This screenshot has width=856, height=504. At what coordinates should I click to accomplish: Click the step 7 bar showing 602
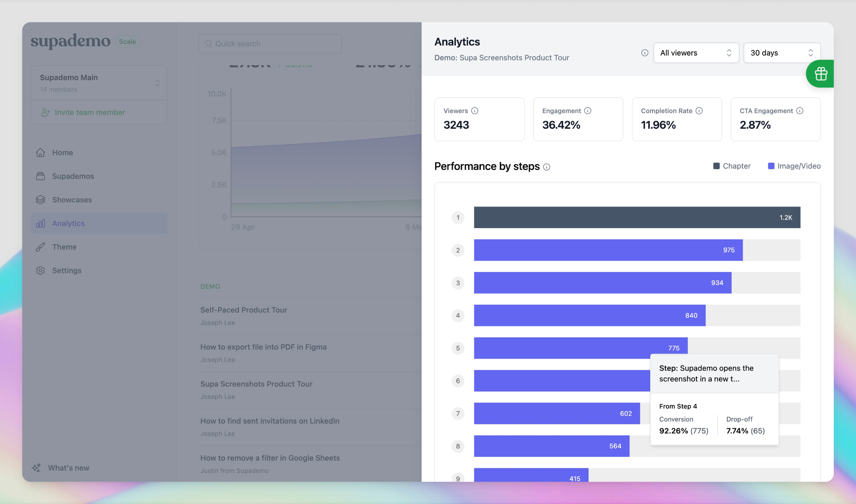(x=557, y=413)
